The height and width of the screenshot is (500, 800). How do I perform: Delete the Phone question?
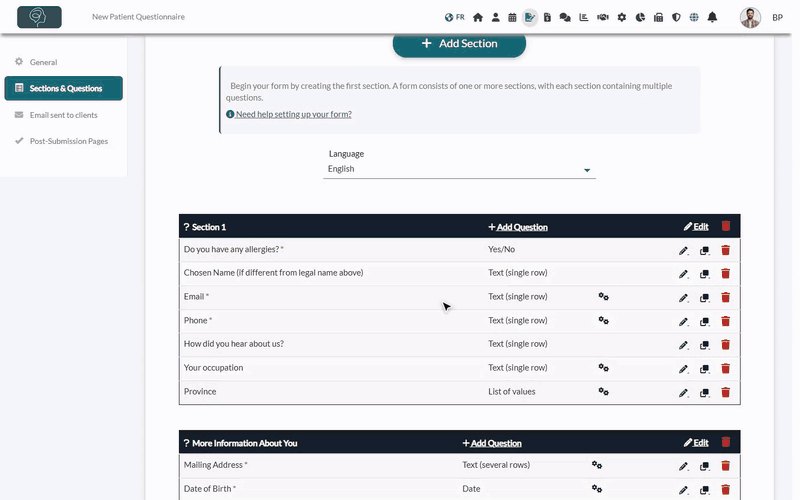point(726,321)
